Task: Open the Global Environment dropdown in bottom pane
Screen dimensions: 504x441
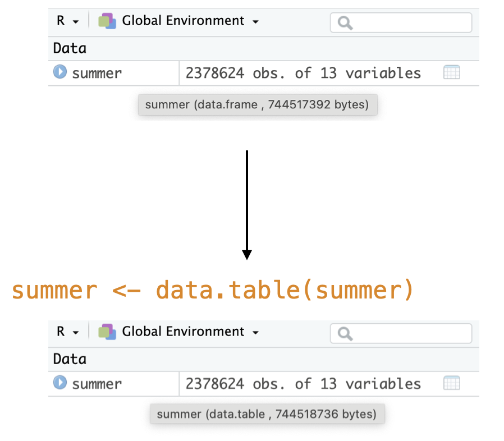Action: 255,332
